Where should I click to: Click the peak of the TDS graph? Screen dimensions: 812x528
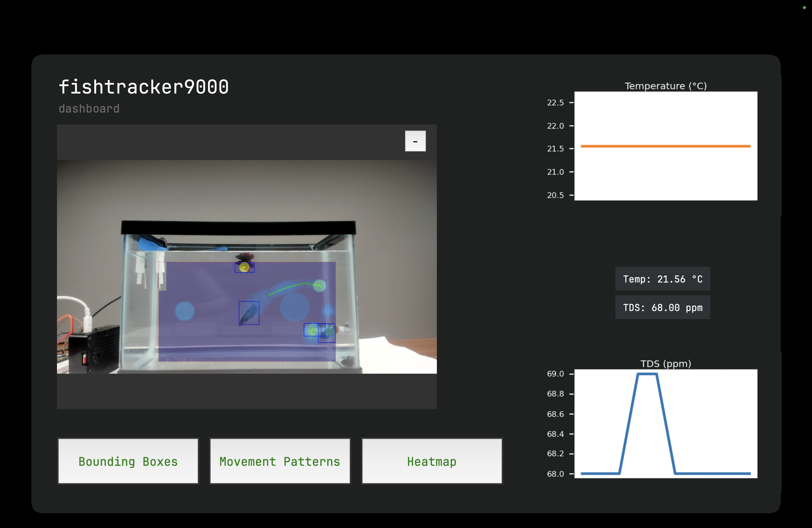647,374
